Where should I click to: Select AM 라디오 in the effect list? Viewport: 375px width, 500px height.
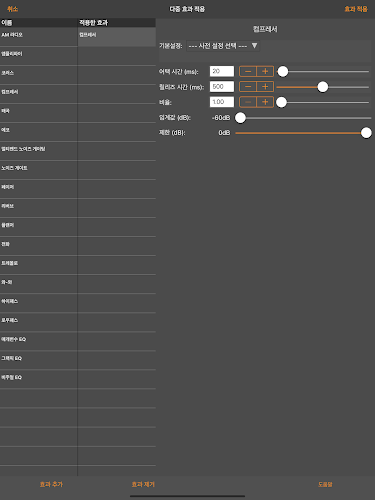(x=39, y=37)
